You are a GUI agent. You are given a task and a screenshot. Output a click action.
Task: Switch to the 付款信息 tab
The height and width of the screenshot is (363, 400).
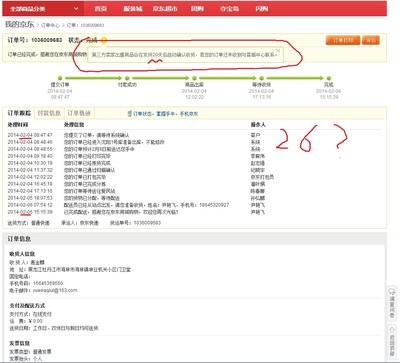49,113
